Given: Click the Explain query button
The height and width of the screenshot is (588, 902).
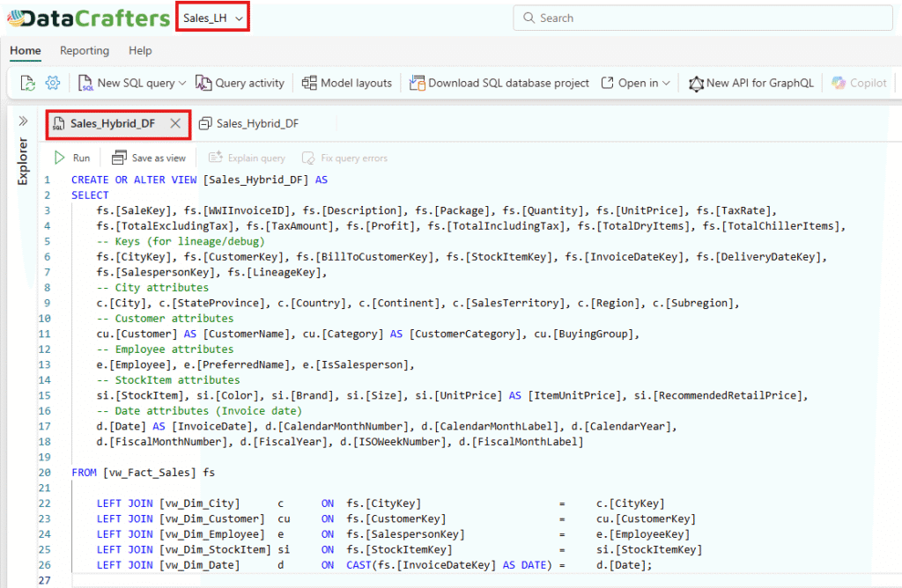Looking at the screenshot, I should tap(247, 158).
